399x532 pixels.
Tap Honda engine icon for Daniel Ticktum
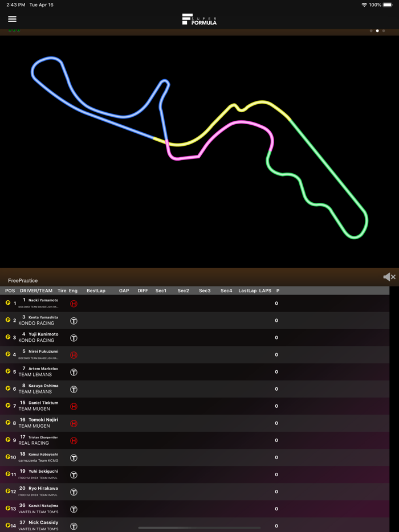[74, 407]
